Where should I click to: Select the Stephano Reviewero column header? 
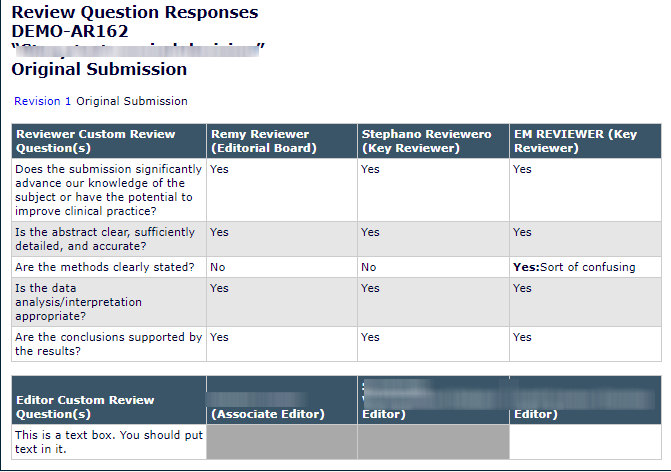[x=426, y=141]
